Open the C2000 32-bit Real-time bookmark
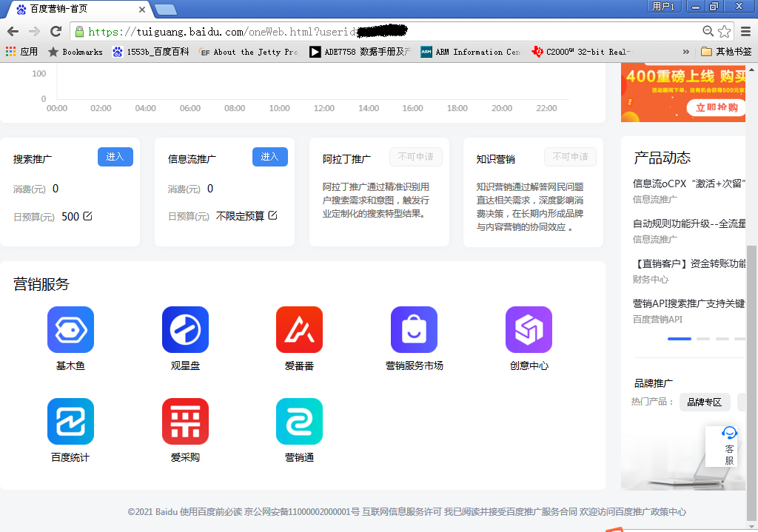758x532 pixels. click(582, 52)
